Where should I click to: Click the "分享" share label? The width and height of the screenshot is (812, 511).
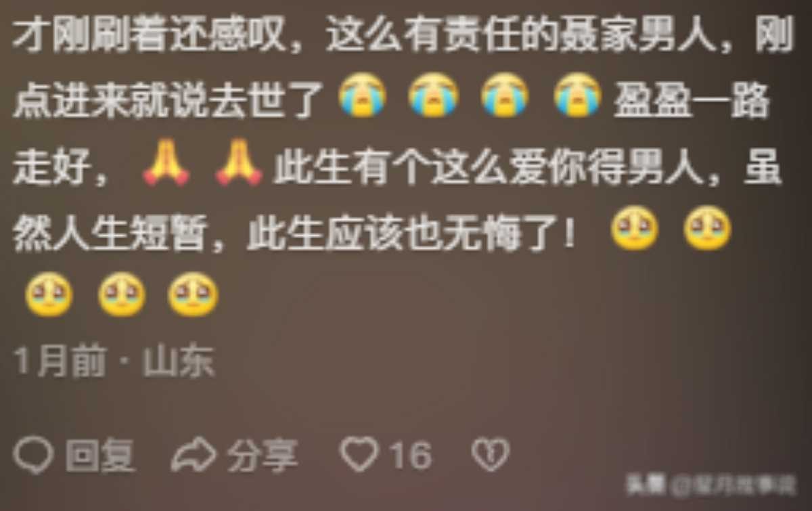[263, 456]
